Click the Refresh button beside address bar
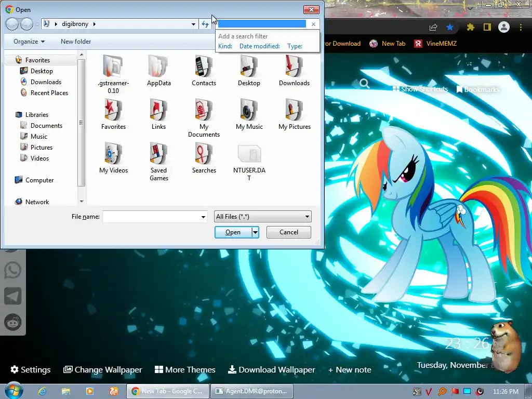Image resolution: width=532 pixels, height=399 pixels. (x=205, y=24)
